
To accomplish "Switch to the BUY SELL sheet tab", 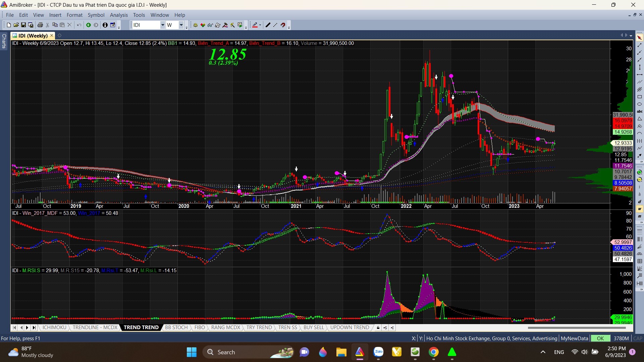I will pos(314,327).
